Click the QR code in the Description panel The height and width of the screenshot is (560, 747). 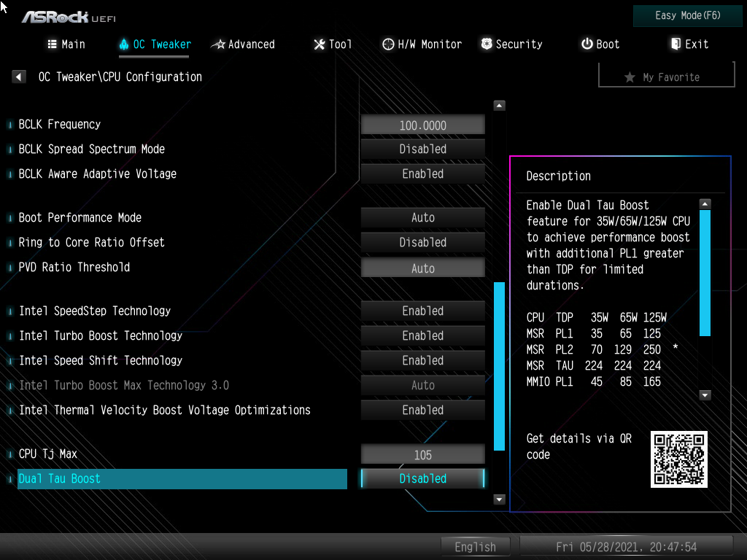coord(679,459)
